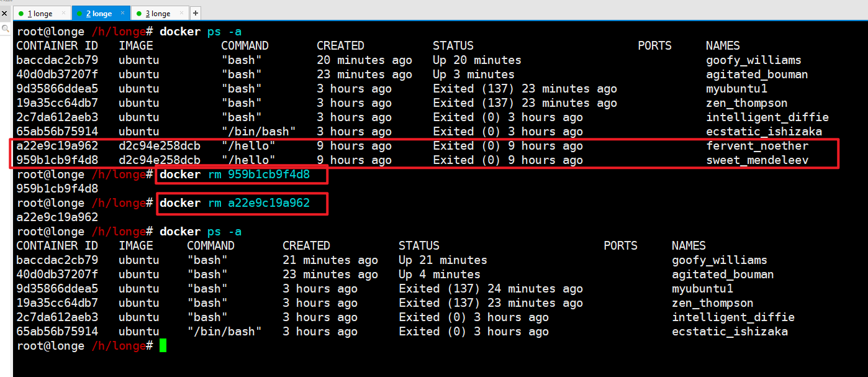Viewport: 868px width, 377px height.
Task: Click the name fervent_noether
Action: coord(757,146)
